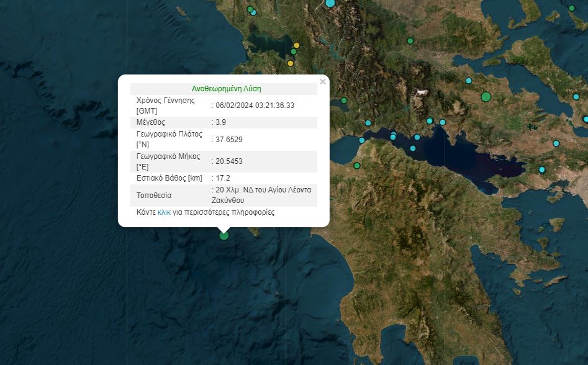The height and width of the screenshot is (365, 588).
Task: Click the green marker in the top-right corner
Action: tap(572, 8)
